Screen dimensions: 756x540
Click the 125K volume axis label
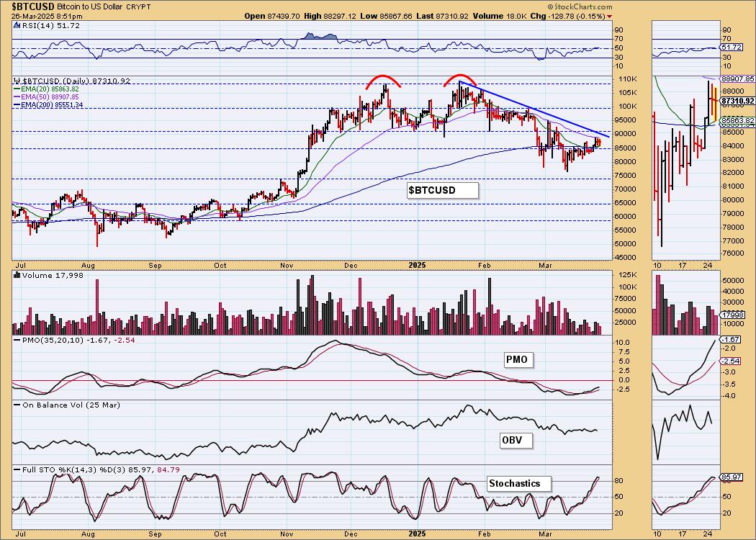click(x=629, y=275)
